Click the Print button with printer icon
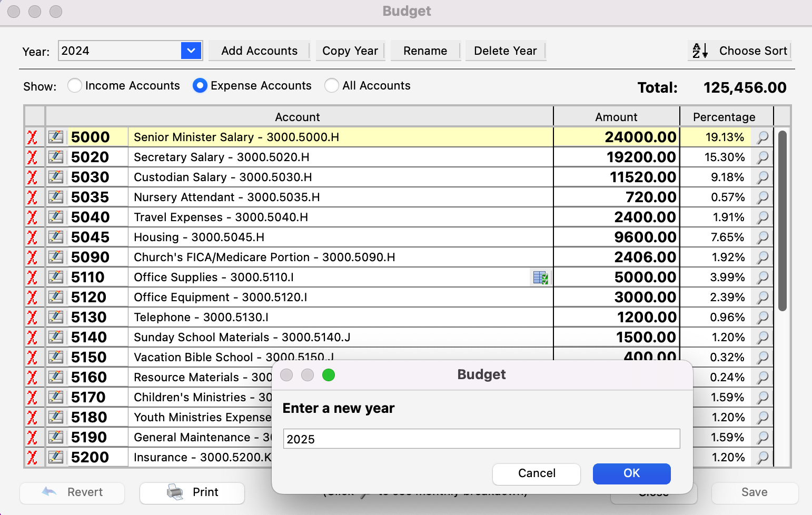The height and width of the screenshot is (515, 812). point(192,492)
